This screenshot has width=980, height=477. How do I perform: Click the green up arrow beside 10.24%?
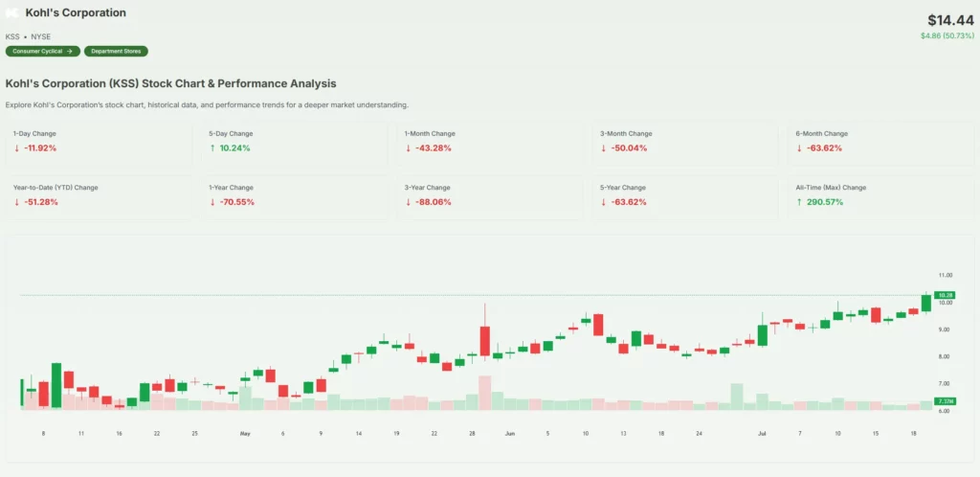[212, 148]
